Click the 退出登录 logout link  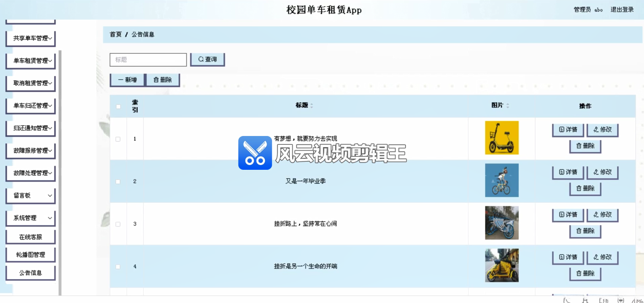tap(622, 10)
